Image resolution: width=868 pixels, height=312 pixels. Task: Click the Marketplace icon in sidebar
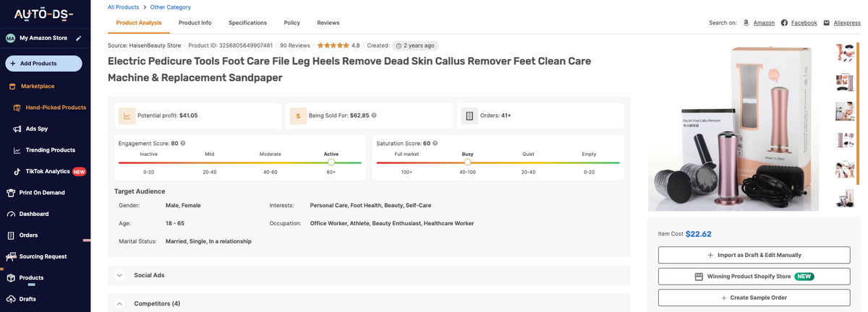coord(12,86)
